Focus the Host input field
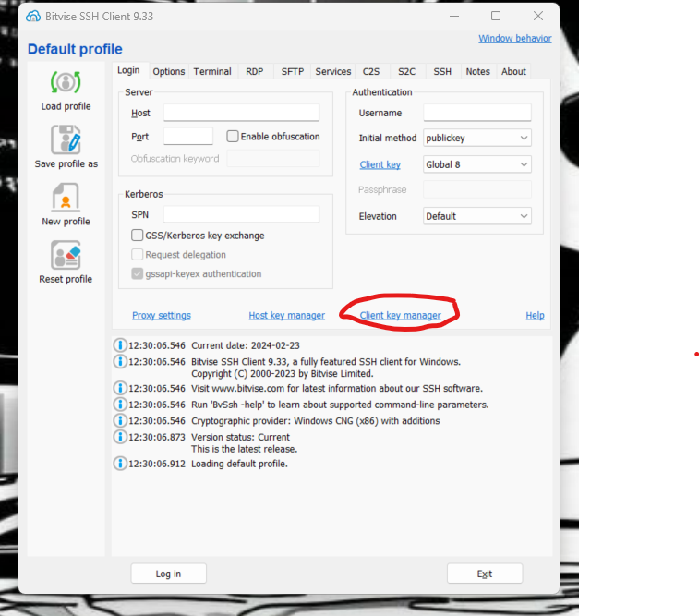 241,113
